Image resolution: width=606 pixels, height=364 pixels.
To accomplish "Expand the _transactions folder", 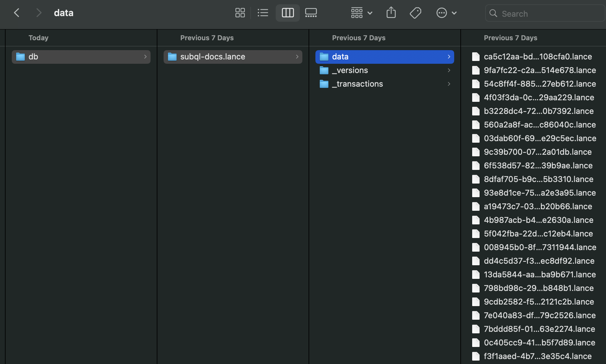I will point(357,84).
